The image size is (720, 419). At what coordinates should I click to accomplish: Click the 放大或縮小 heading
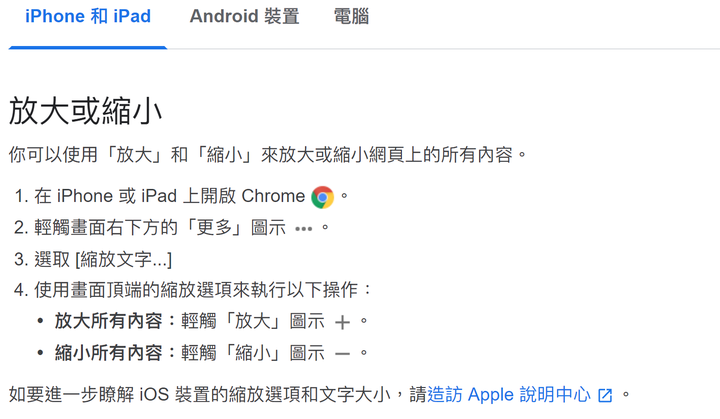[x=85, y=111]
